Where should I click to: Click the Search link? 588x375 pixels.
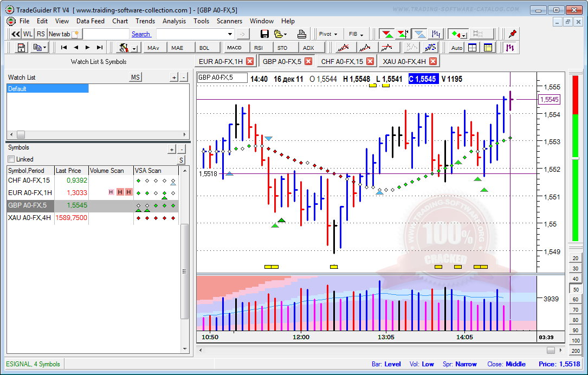coord(141,34)
